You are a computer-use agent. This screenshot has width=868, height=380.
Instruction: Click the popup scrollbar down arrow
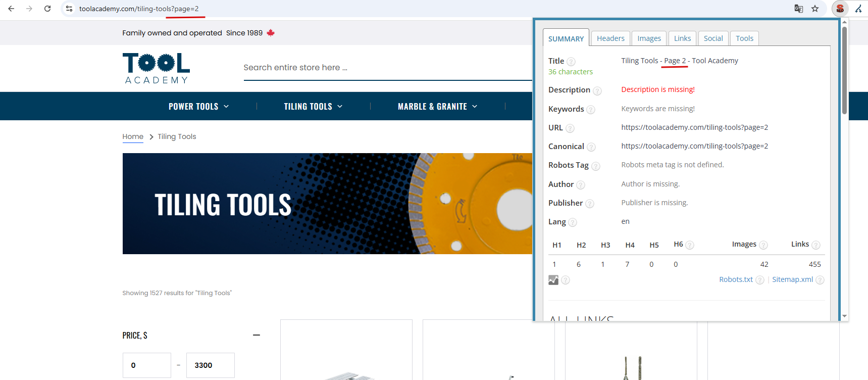point(844,316)
